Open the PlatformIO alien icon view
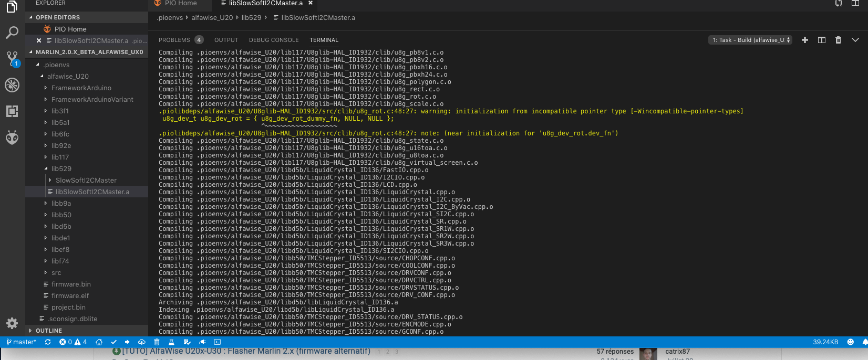This screenshot has height=360, width=868. 12,137
